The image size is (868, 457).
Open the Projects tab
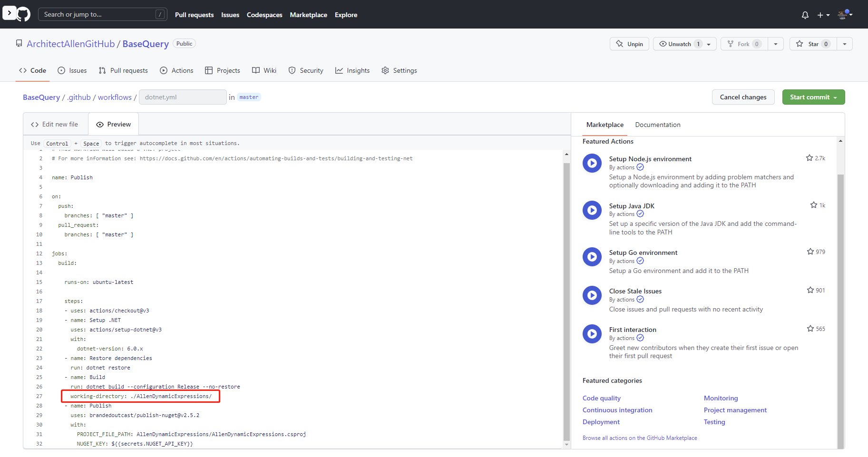coord(223,70)
